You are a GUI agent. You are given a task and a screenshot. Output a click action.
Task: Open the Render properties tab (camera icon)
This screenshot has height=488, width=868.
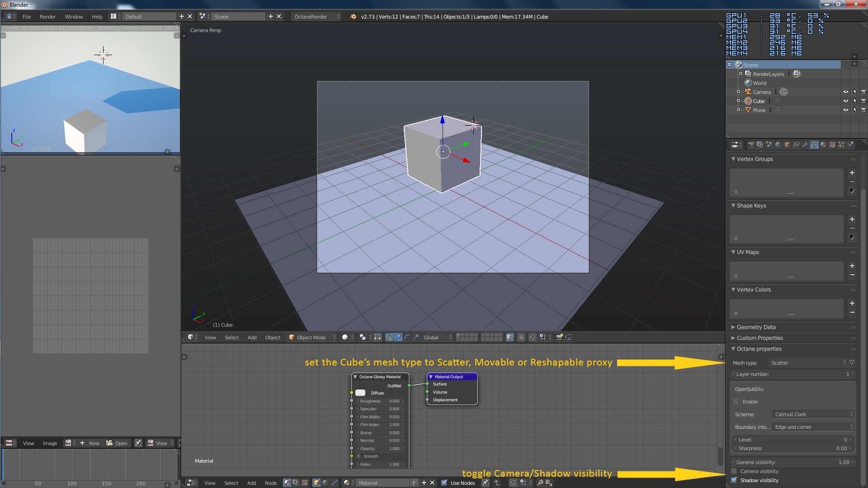point(751,145)
